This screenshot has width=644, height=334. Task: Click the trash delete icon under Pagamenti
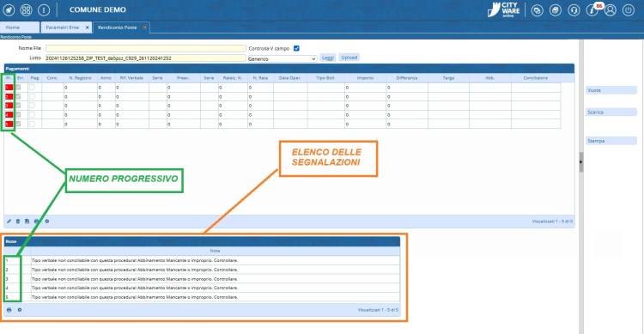(x=18, y=222)
